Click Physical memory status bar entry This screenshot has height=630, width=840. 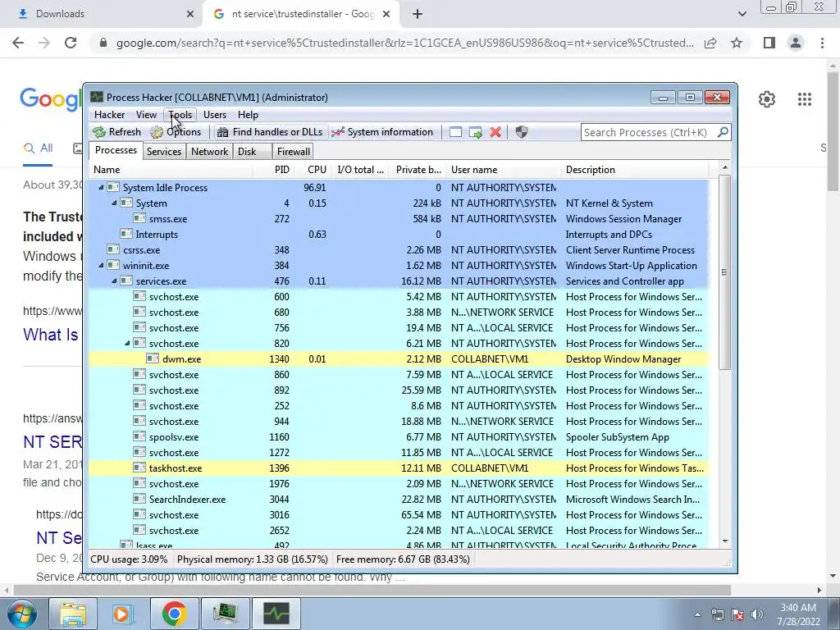tap(253, 559)
